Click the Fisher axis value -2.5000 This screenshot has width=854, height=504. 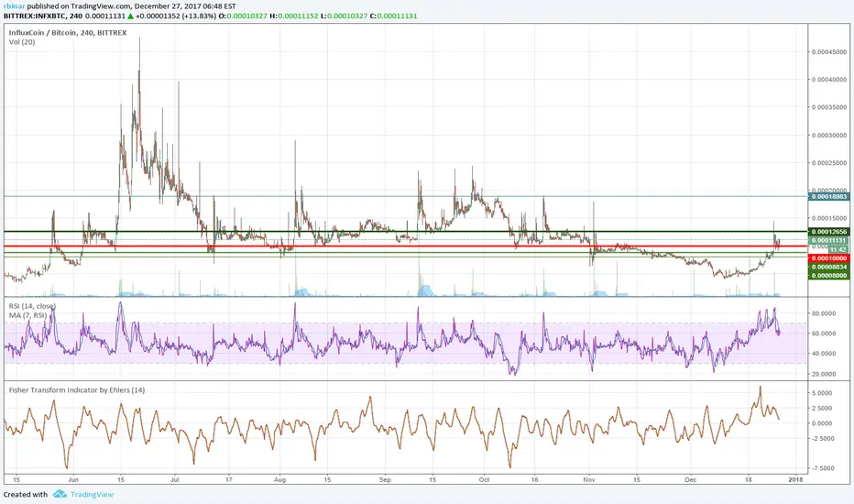click(x=822, y=439)
